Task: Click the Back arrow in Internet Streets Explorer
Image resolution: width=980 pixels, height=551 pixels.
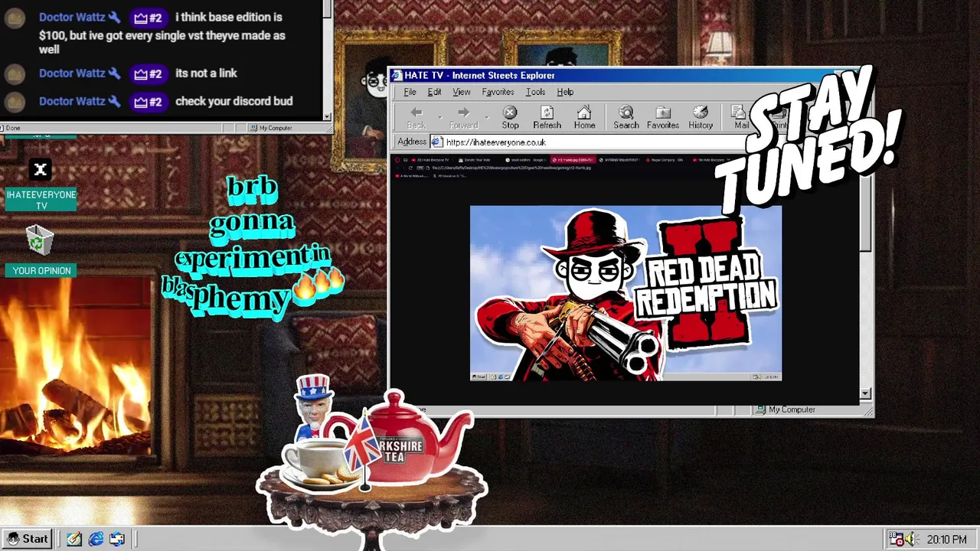Action: pos(416,112)
